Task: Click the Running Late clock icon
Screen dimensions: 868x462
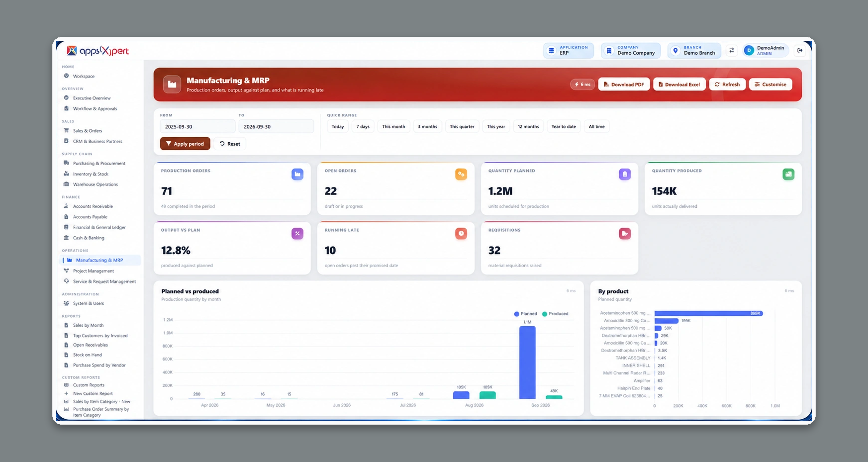Action: 461,233
